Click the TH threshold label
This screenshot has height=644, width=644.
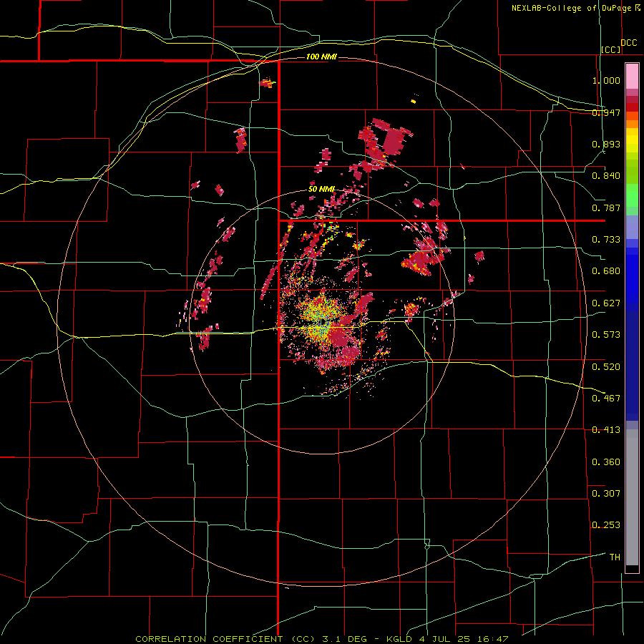[615, 557]
